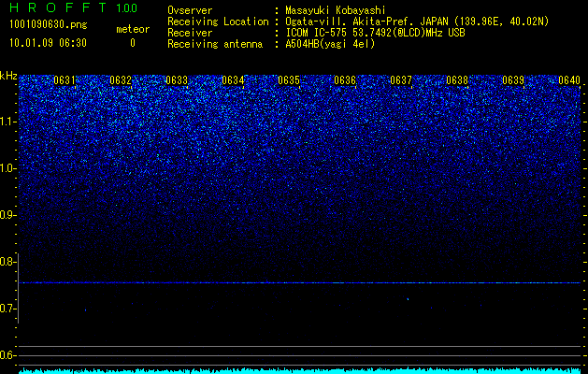Click the HROFFT 1.0.0 title text
Viewport: 588px width, 374px height.
click(x=74, y=7)
